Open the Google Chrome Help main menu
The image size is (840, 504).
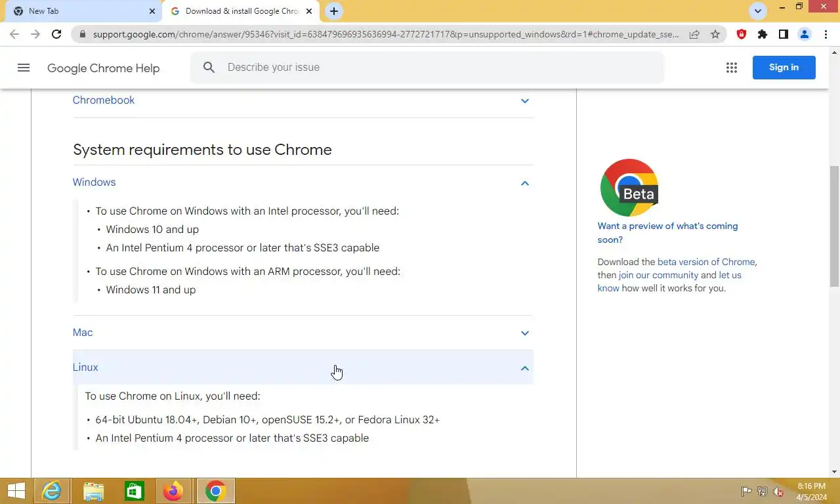[24, 68]
